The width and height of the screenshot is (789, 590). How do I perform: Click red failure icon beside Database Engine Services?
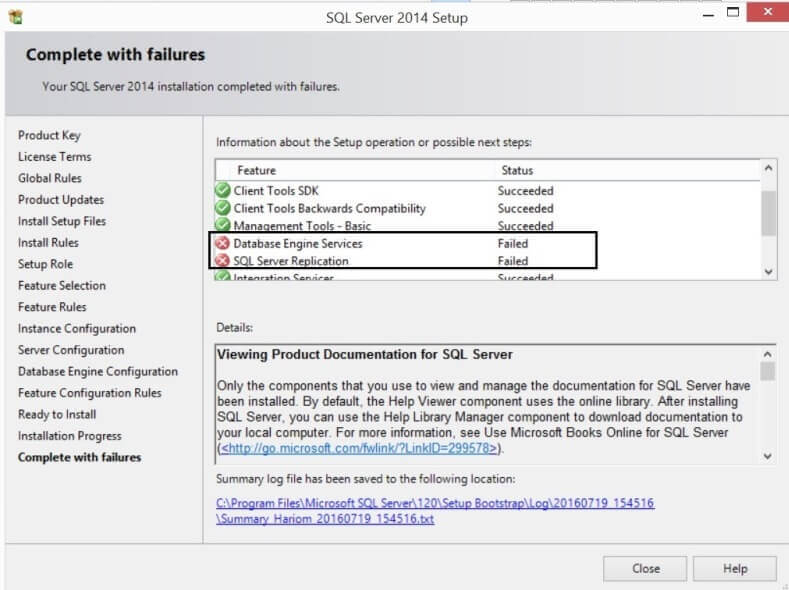click(x=222, y=243)
